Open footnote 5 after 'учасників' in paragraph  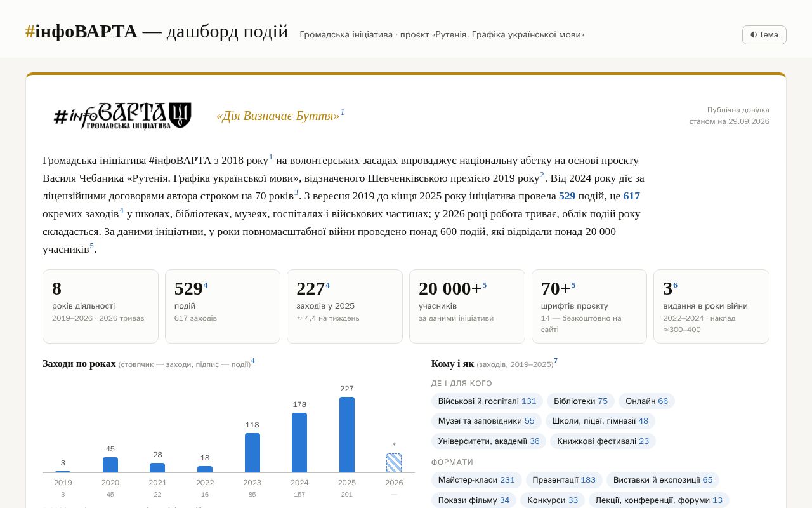click(x=91, y=246)
